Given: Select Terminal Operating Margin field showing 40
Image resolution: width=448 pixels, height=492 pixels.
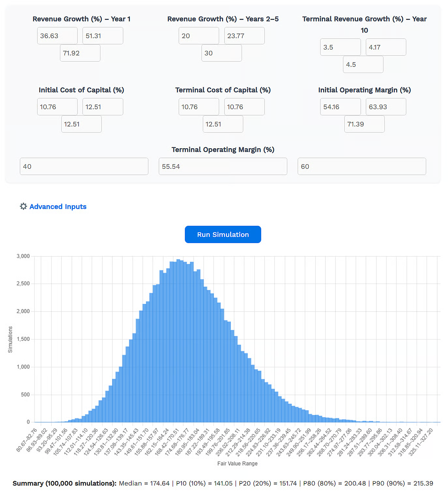Looking at the screenshot, I should click(84, 166).
